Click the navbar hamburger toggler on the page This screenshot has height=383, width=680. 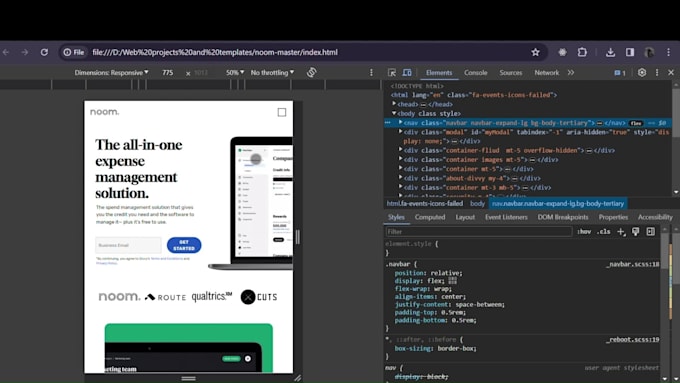(282, 112)
